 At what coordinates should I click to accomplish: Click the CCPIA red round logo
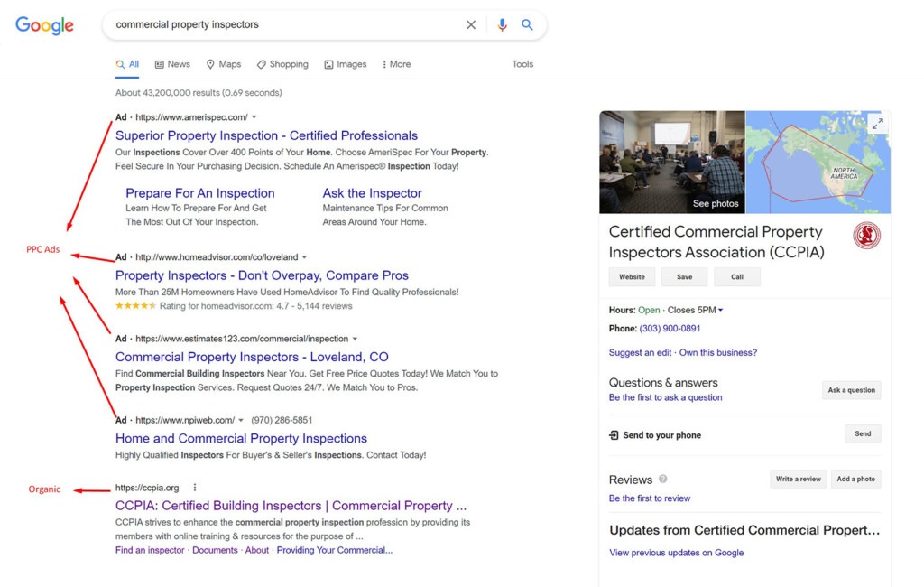point(867,236)
